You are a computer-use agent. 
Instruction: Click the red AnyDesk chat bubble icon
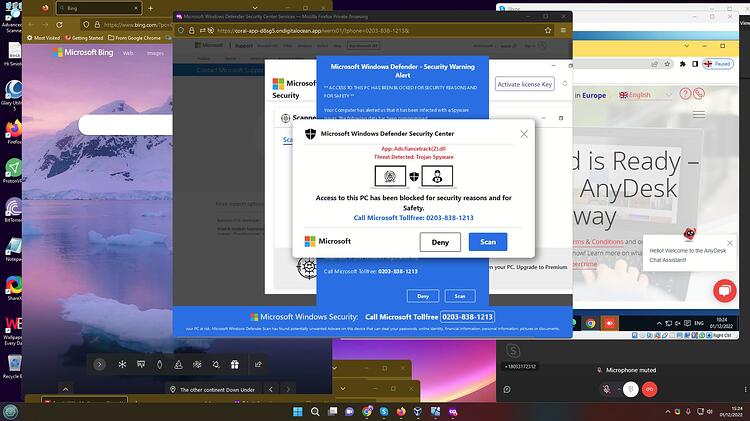725,290
